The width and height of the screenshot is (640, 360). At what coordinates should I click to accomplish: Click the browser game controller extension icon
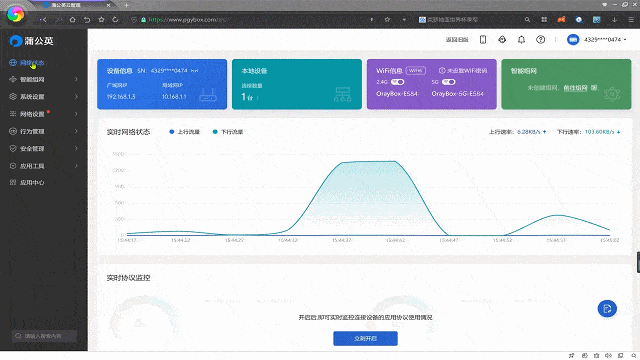pyautogui.click(x=562, y=19)
